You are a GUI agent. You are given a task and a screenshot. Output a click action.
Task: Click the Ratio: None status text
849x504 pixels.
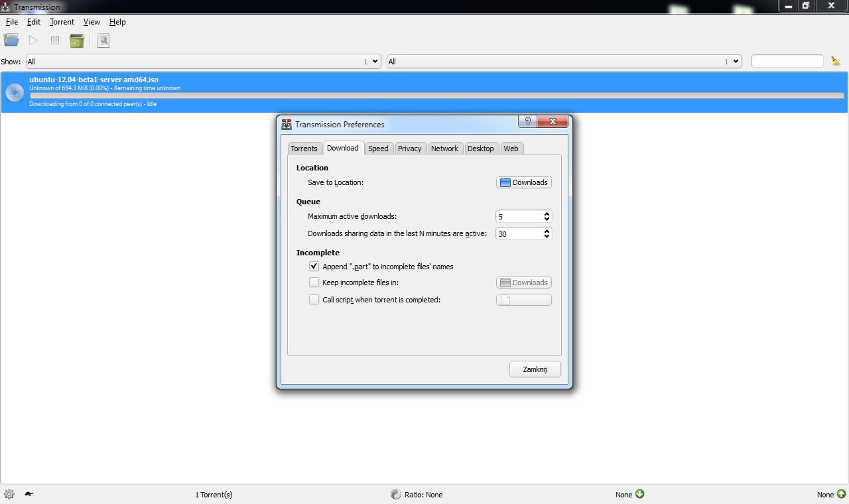tap(423, 495)
